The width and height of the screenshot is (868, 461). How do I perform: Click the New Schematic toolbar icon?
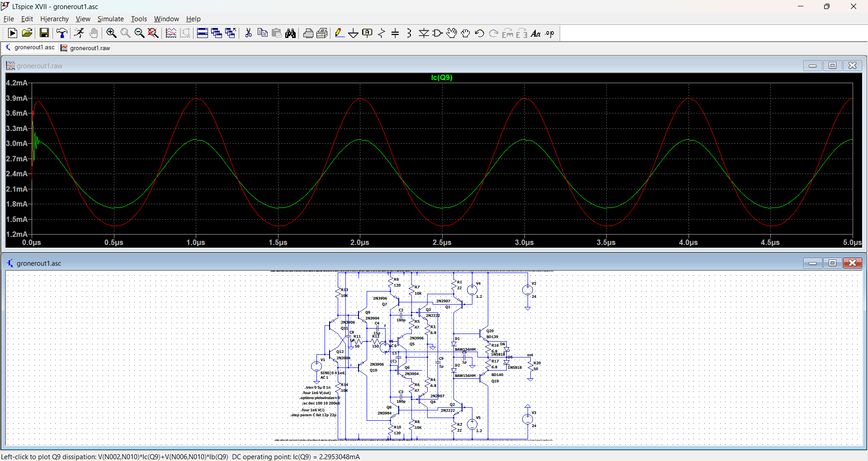click(x=13, y=33)
